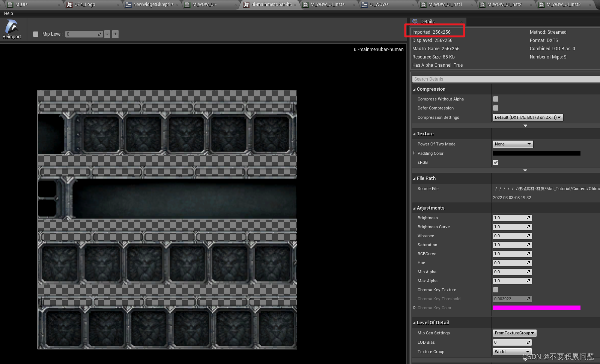Switch to the M_WOW_UI_Inst3 tab
600x364 pixels.
click(x=564, y=4)
